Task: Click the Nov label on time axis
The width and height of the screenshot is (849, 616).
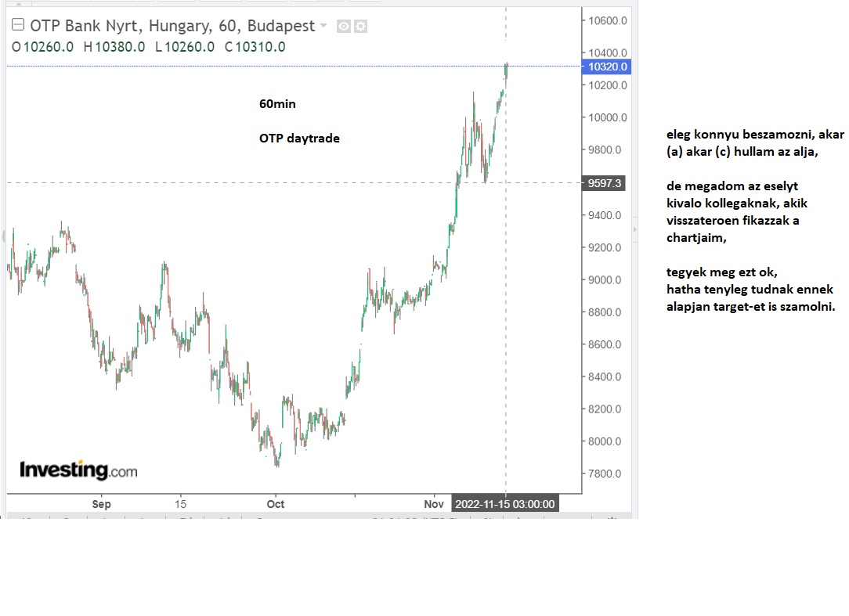Action: pos(434,504)
